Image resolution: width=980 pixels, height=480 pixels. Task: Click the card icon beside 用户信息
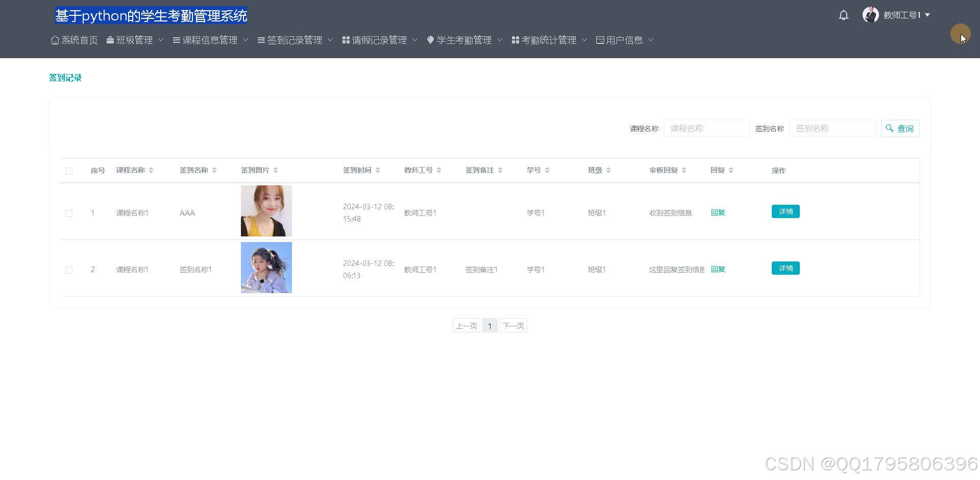(x=600, y=40)
